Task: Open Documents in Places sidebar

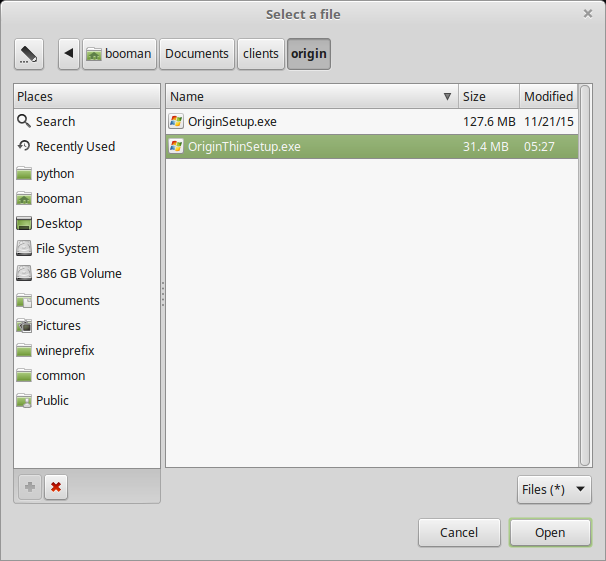Action: [x=87, y=301]
